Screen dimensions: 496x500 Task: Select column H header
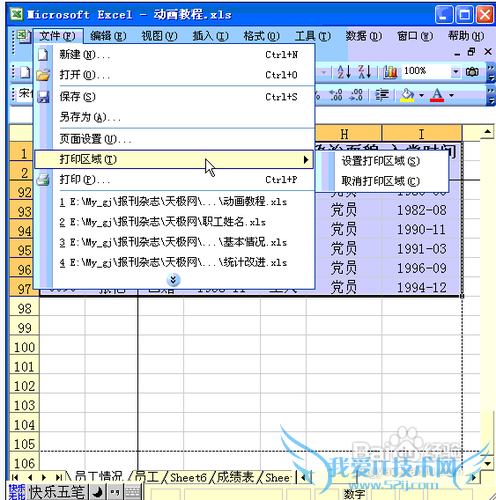tap(344, 134)
